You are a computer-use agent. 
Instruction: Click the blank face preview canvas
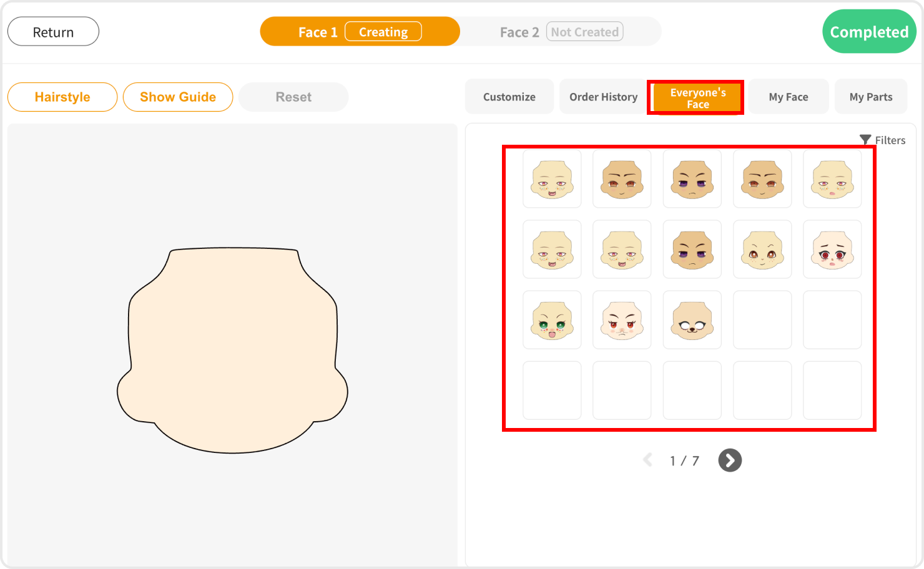click(232, 349)
